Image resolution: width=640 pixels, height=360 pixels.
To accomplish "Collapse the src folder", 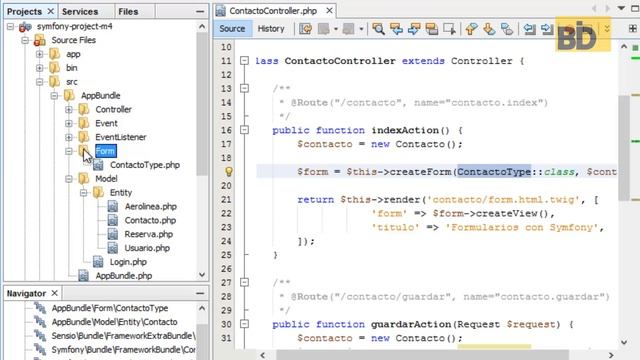I will 40,82.
